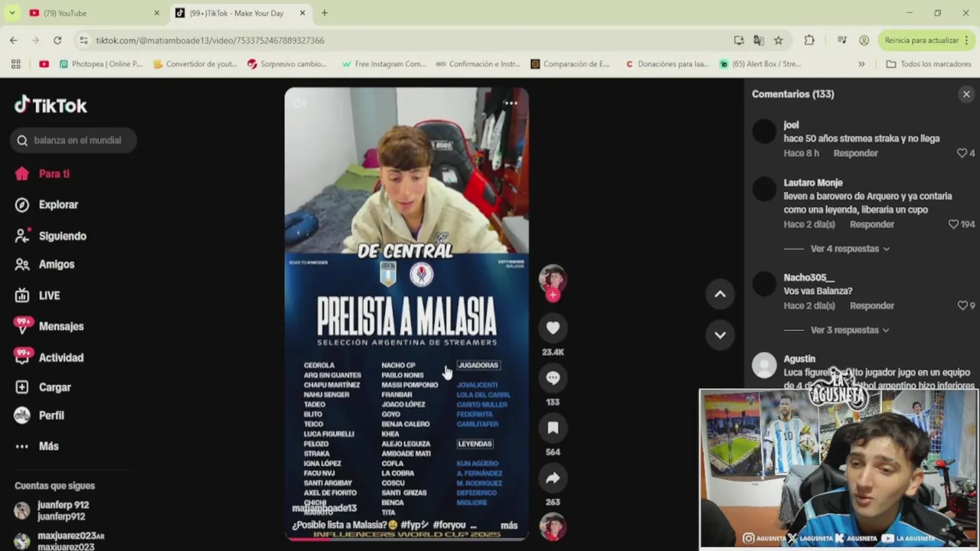
Task: Open the video's three-dots options menu
Action: click(511, 103)
